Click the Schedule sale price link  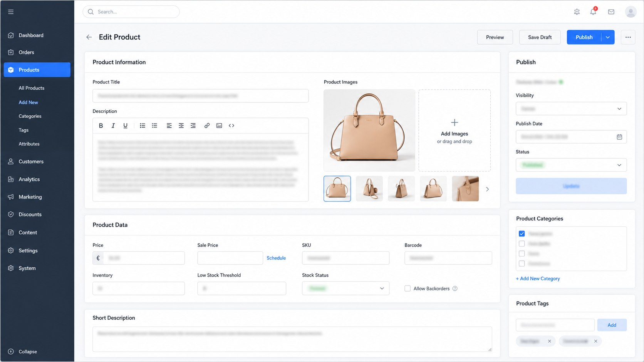[x=276, y=258]
